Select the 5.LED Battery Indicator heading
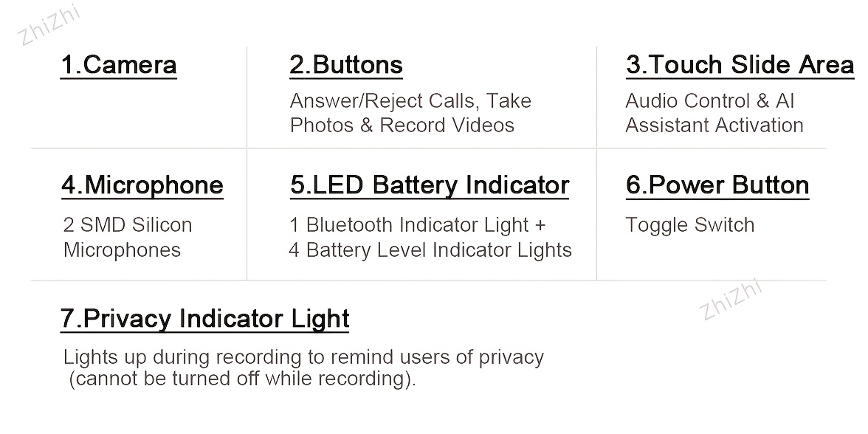This screenshot has height=434, width=868. [x=430, y=185]
